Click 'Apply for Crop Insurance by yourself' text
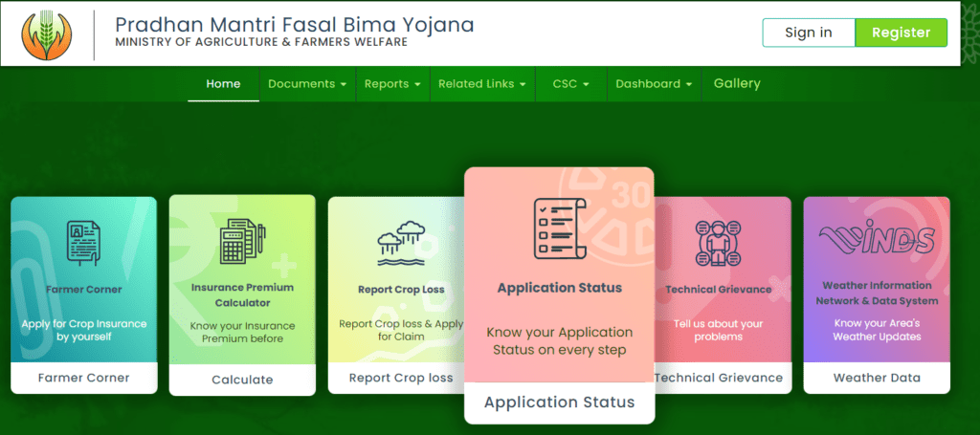Screen dimensions: 980x435 click(x=84, y=330)
